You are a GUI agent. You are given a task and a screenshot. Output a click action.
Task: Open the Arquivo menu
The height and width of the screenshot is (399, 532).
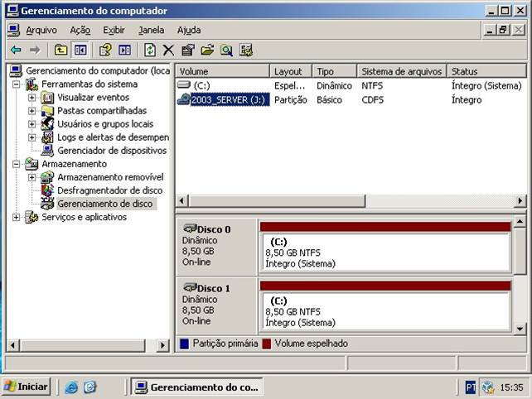[x=41, y=30]
